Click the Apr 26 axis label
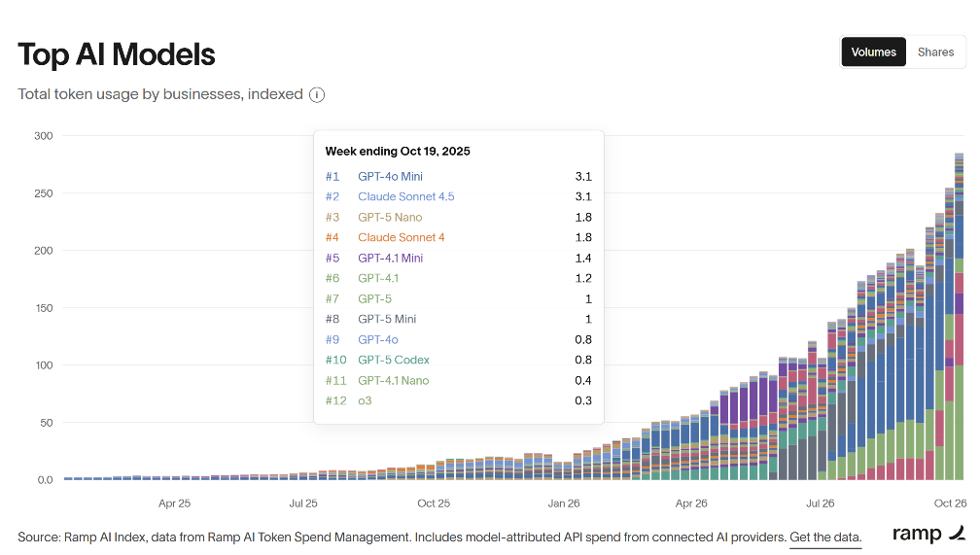 (x=691, y=503)
